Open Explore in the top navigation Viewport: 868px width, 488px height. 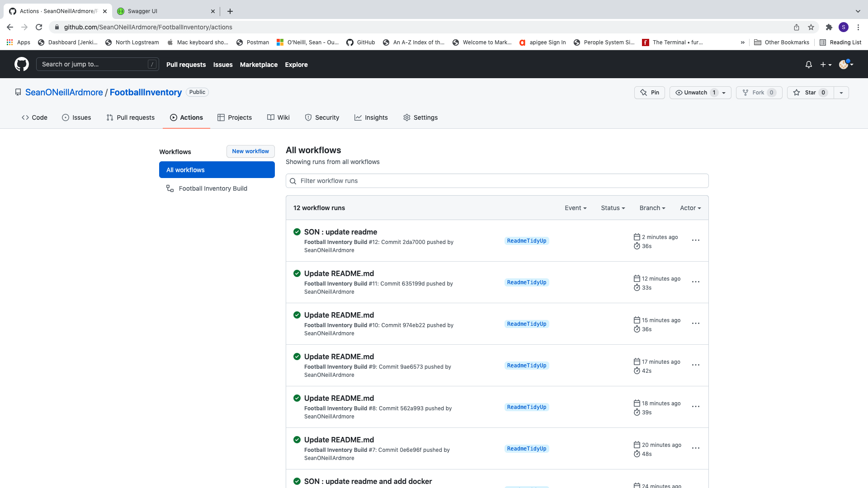(296, 65)
